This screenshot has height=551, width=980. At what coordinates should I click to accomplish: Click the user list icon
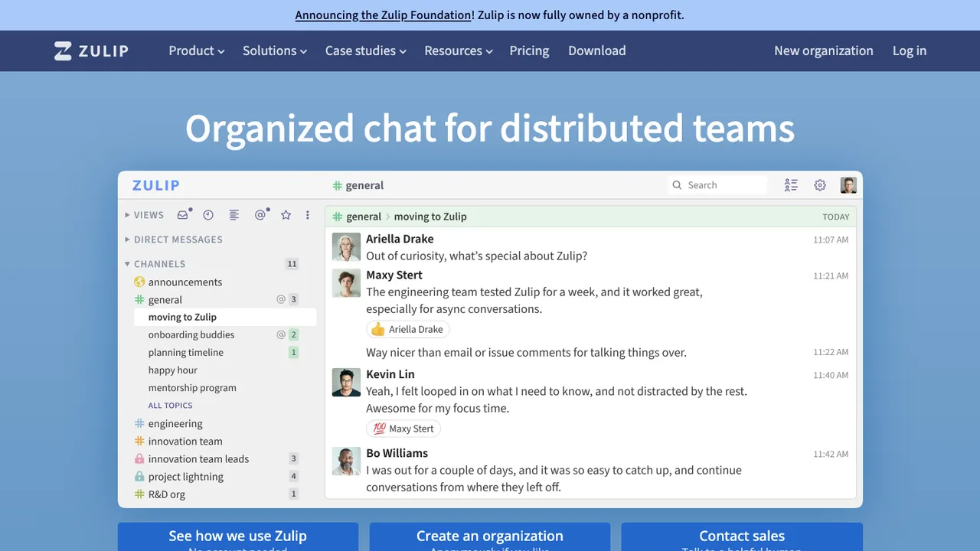(x=791, y=185)
